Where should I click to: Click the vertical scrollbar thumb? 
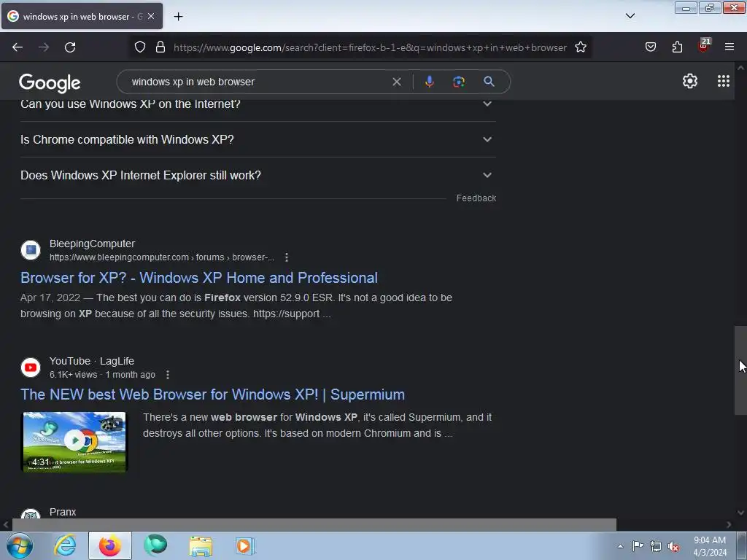click(x=740, y=370)
